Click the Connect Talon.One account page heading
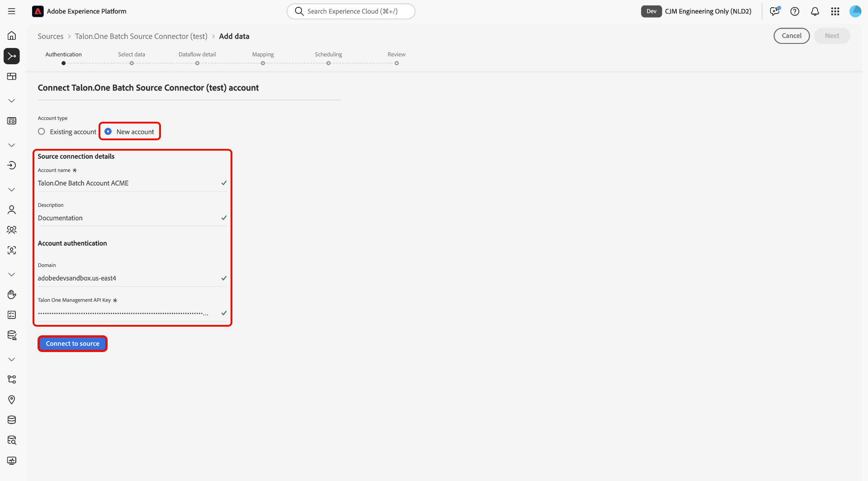 click(x=148, y=88)
